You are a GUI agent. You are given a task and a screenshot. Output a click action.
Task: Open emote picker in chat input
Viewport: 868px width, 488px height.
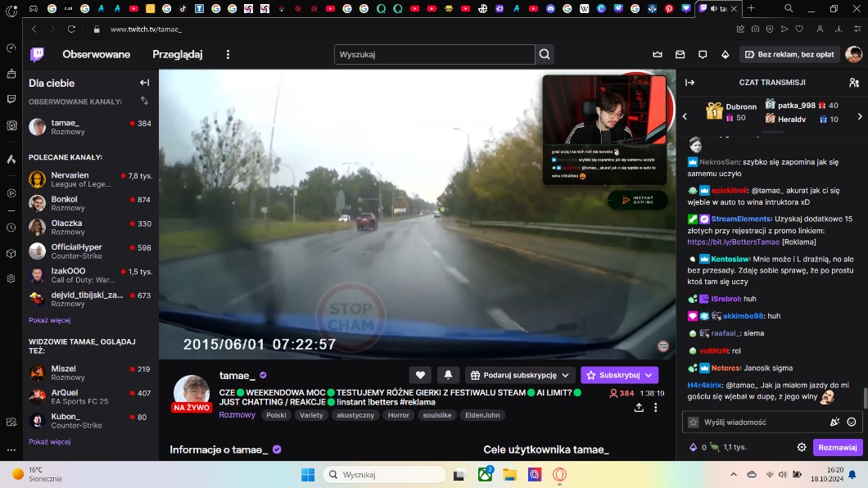point(852,422)
